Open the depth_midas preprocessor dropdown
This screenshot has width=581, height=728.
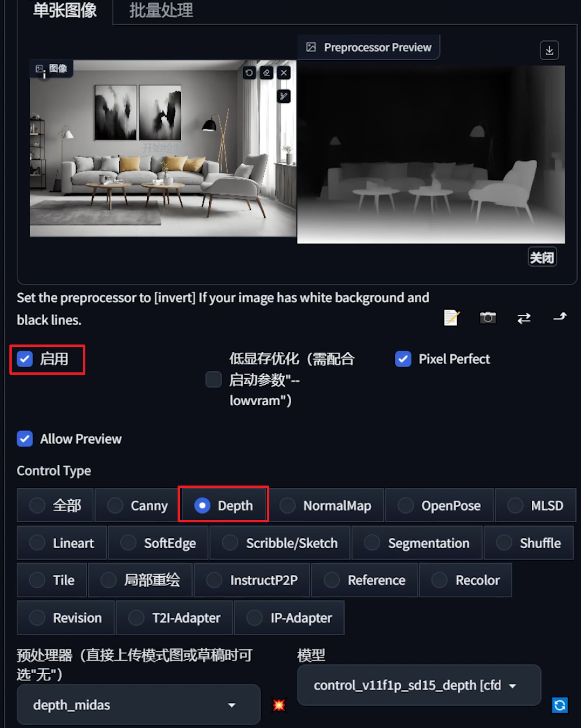tap(138, 705)
